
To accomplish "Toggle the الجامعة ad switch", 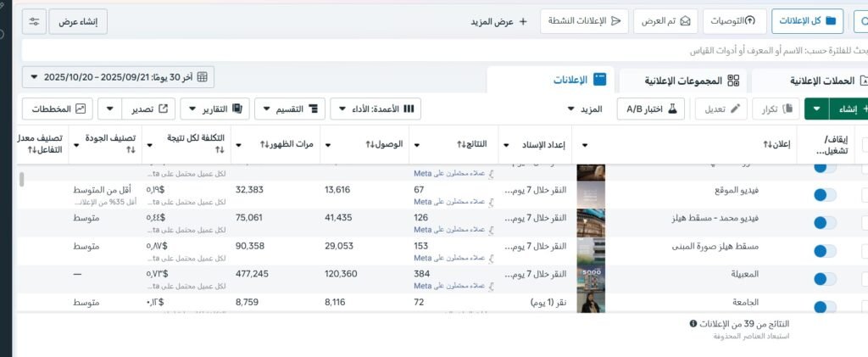I will pyautogui.click(x=824, y=302).
